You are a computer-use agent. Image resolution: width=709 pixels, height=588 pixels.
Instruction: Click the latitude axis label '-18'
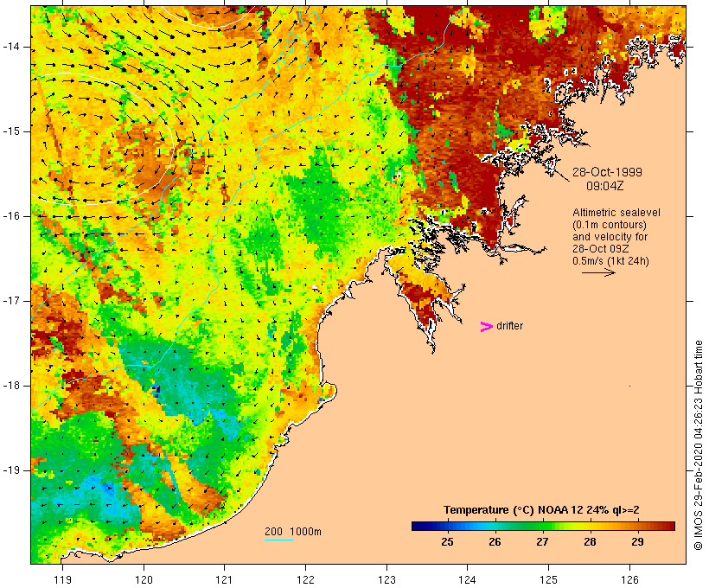tap(10, 386)
